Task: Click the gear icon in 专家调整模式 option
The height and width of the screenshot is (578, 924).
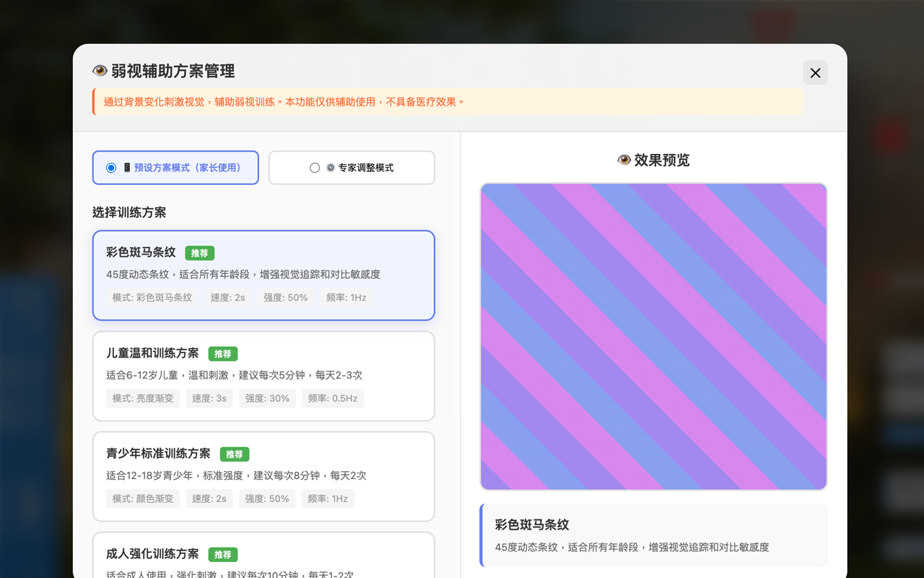Action: coord(331,167)
